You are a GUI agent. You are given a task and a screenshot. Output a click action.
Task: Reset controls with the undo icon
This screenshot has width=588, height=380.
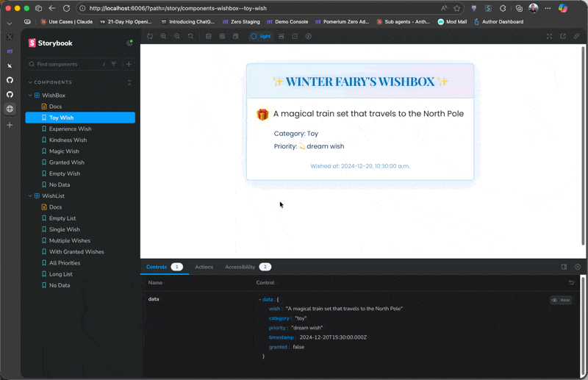coord(571,282)
